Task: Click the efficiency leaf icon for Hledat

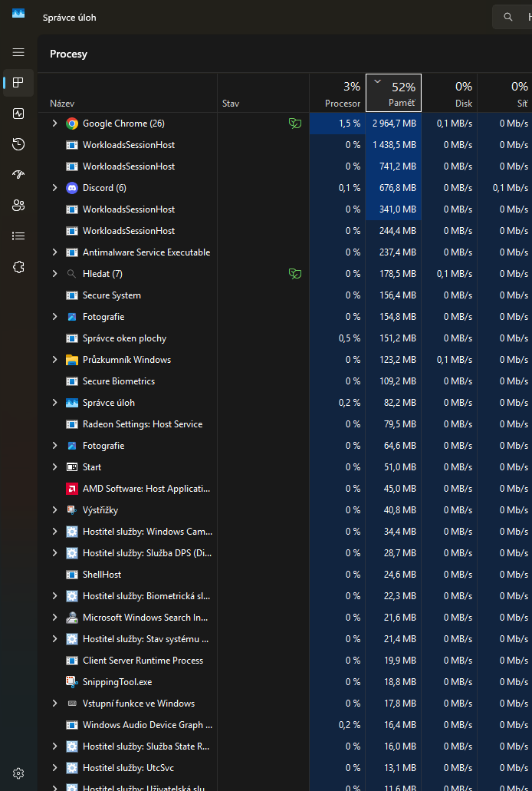Action: [295, 273]
